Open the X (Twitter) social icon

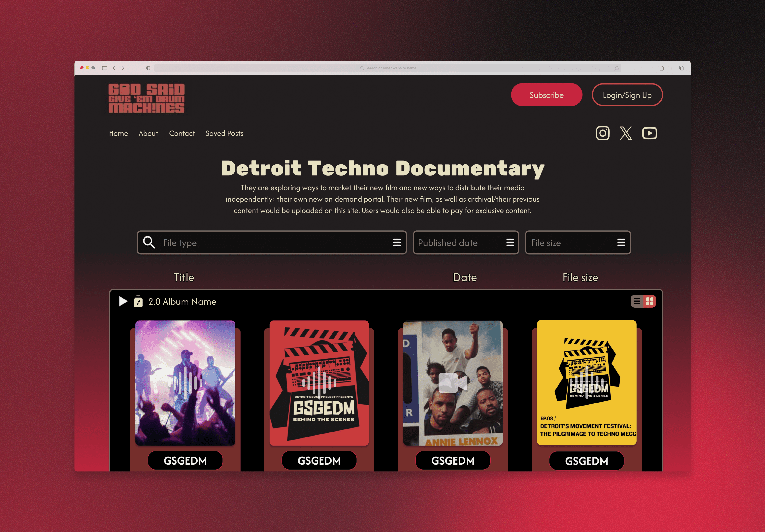(626, 133)
